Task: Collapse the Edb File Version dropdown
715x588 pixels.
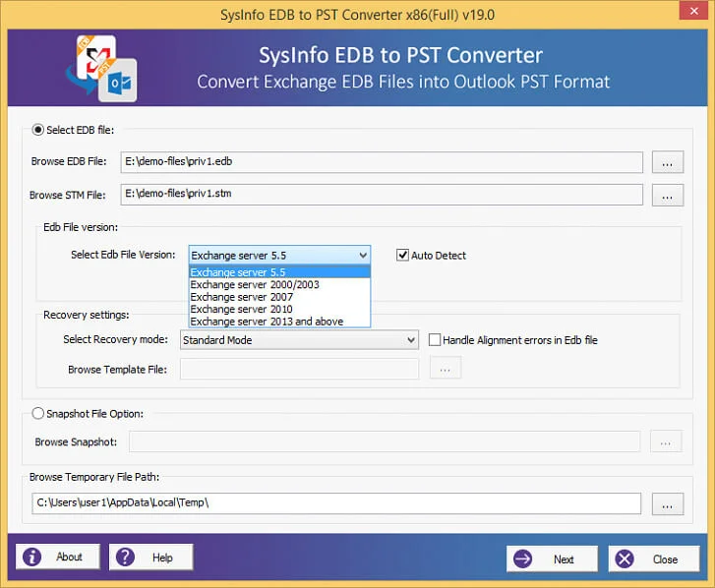Action: (x=363, y=256)
